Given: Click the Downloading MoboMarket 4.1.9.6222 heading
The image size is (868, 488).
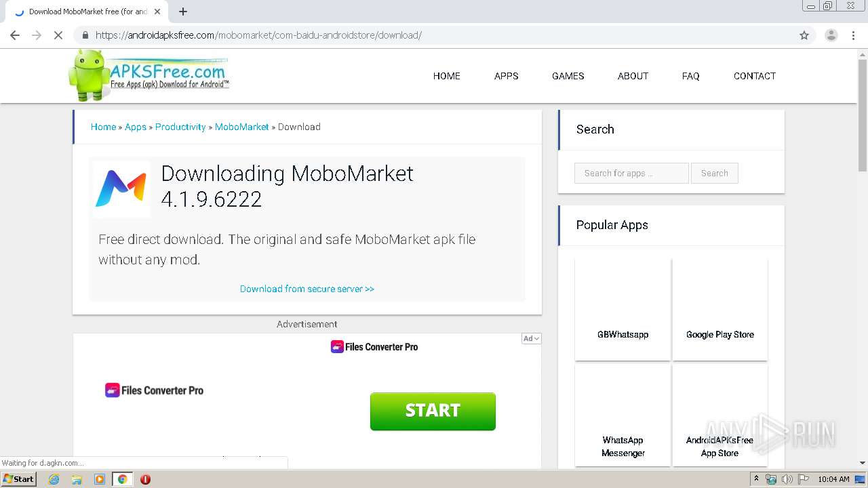Looking at the screenshot, I should tap(287, 186).
